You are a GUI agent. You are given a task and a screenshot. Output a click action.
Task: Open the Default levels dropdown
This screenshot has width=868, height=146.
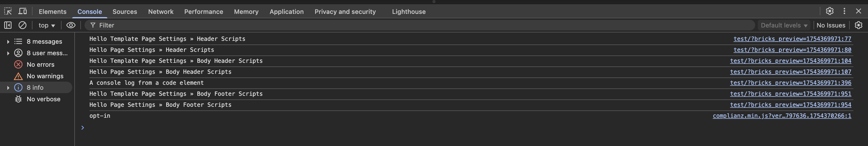coord(784,25)
